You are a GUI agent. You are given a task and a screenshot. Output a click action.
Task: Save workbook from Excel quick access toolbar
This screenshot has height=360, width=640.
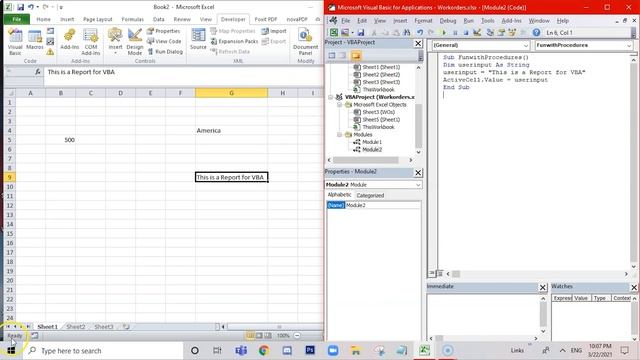click(x=20, y=7)
